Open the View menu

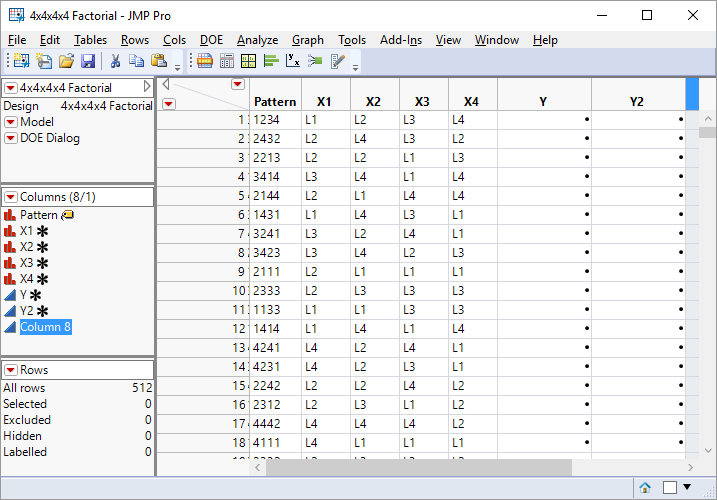[x=448, y=40]
